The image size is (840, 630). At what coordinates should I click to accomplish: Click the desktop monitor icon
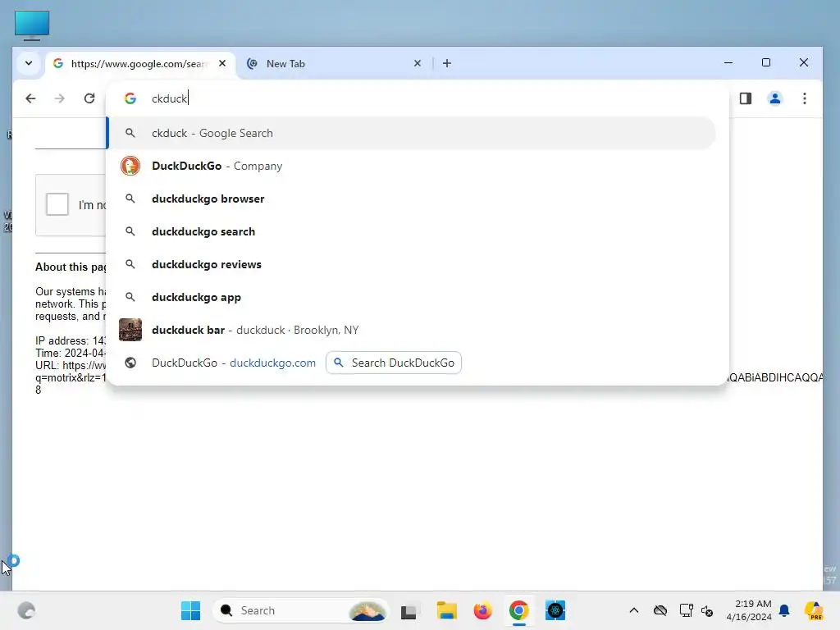(32, 25)
